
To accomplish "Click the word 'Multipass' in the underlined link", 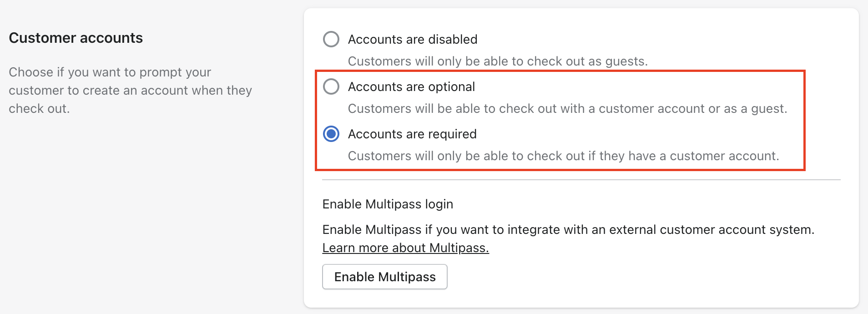I will click(458, 248).
